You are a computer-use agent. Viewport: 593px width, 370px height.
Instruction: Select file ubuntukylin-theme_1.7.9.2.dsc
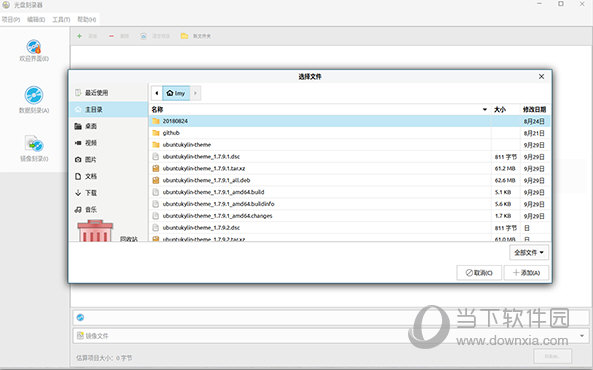349,228
